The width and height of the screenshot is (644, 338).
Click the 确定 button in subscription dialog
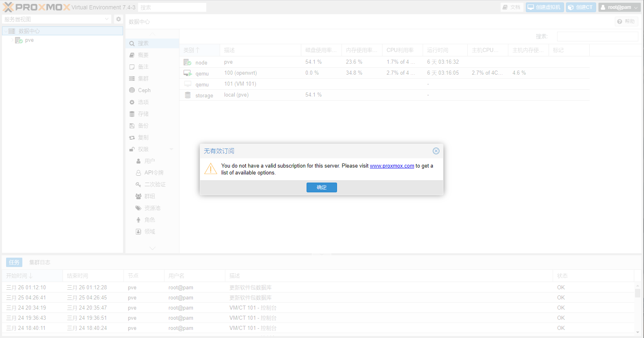(321, 187)
